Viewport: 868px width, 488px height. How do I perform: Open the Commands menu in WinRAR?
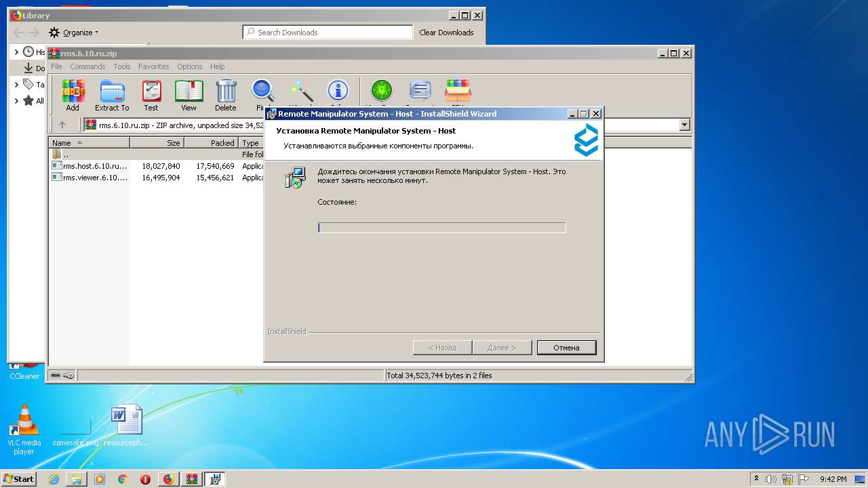click(87, 66)
